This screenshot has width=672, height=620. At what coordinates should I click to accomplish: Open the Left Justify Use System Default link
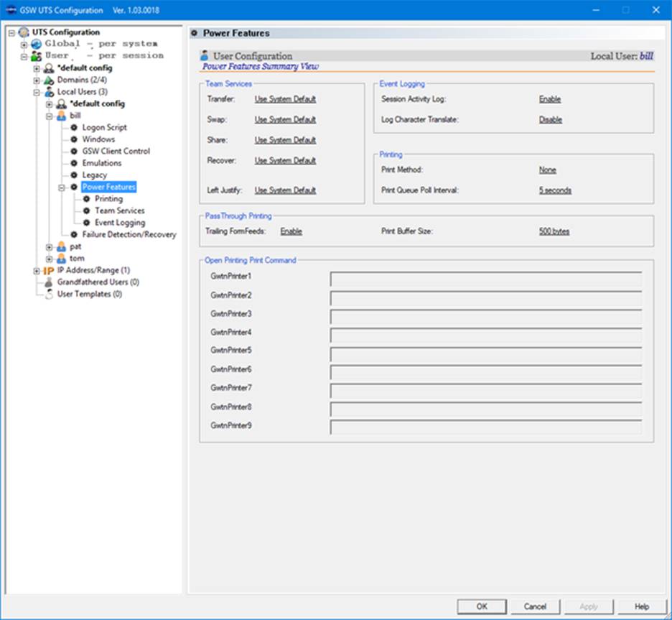click(x=286, y=190)
